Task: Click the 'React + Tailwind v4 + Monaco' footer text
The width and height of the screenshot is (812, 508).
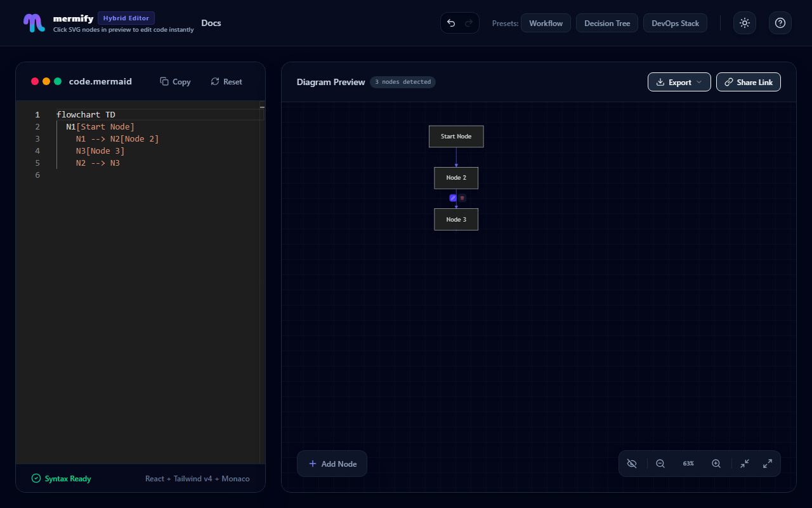Action: point(197,479)
